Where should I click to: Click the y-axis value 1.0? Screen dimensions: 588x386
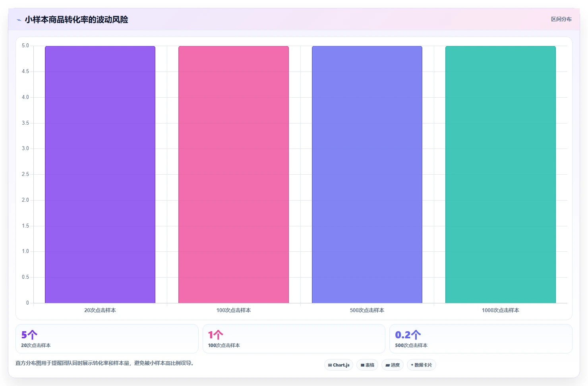tap(25, 251)
